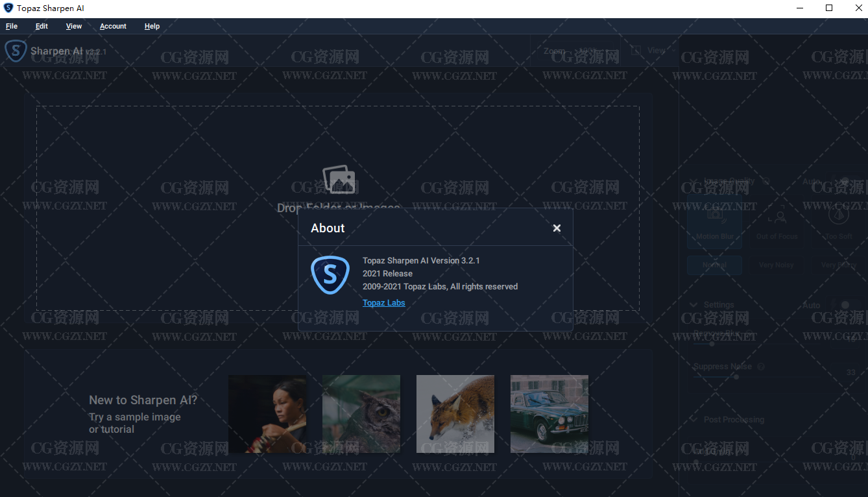Viewport: 868px width, 497px height.
Task: Close the About dialog with the X
Action: (x=557, y=228)
